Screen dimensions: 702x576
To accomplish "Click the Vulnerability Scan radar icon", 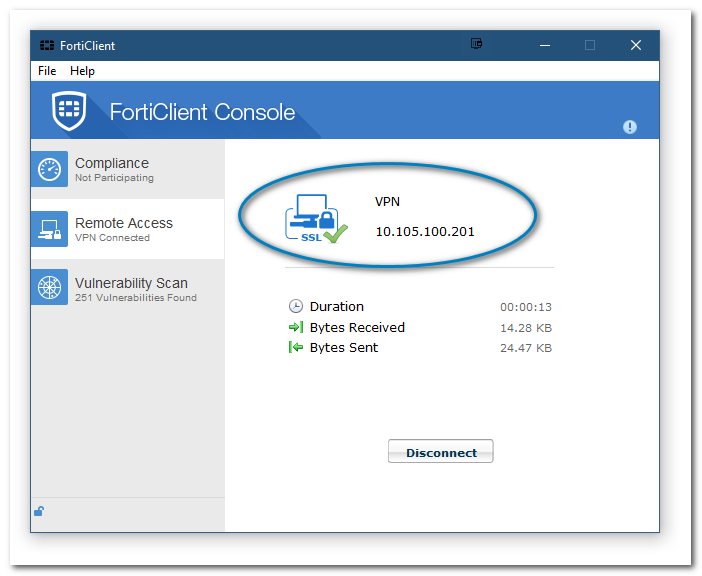I will (x=50, y=287).
